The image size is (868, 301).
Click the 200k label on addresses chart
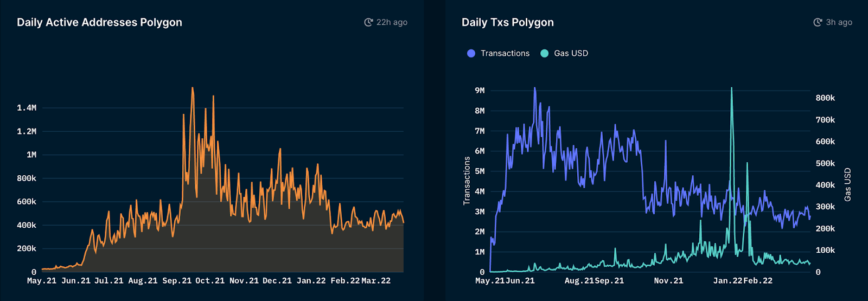27,248
